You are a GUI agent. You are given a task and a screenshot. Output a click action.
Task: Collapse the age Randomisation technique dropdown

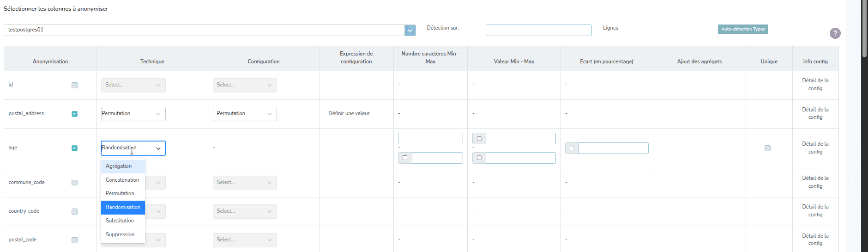(158, 148)
